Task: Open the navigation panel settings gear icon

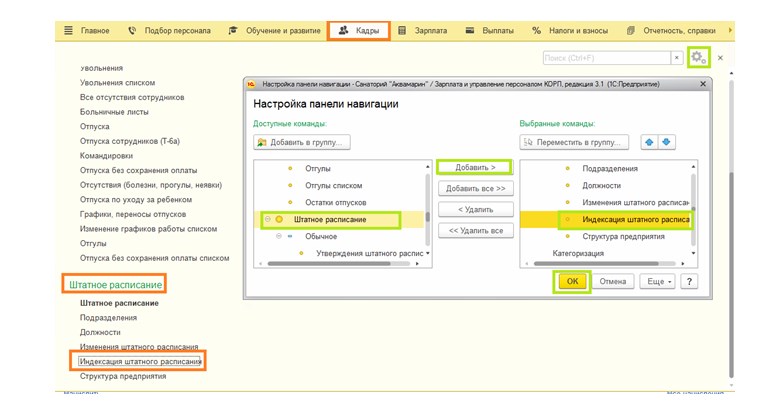Action: coord(700,58)
